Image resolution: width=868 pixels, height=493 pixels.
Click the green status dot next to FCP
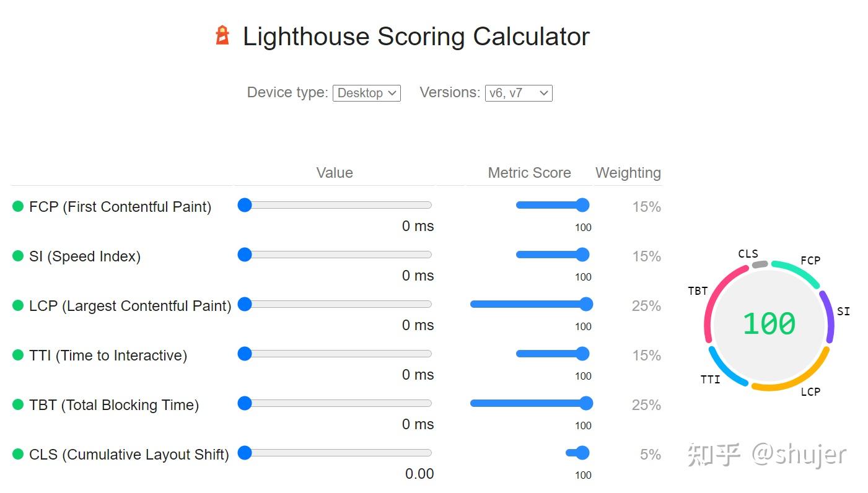click(17, 206)
